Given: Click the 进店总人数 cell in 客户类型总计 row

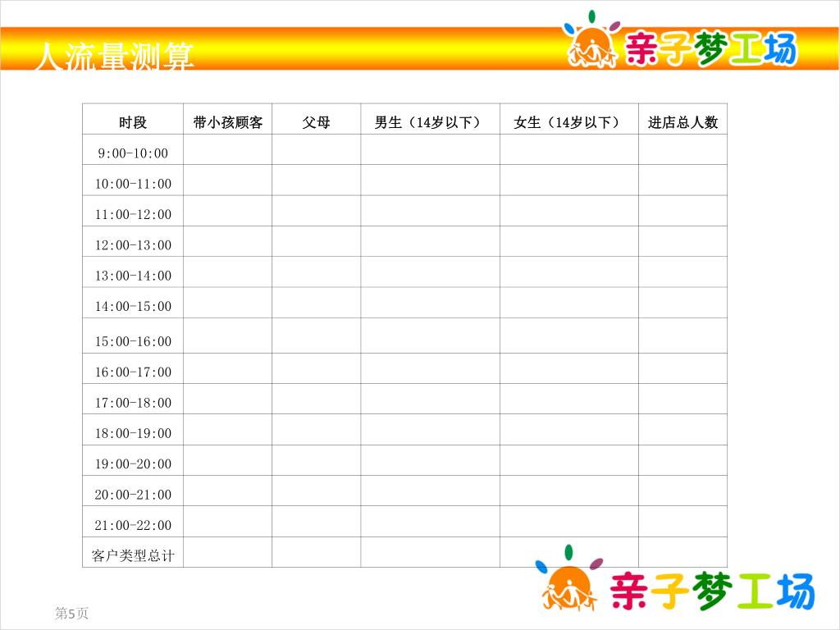Looking at the screenshot, I should point(682,552).
